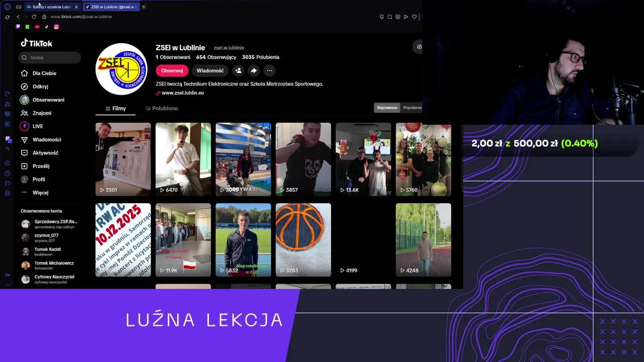Click the add friend person icon
Viewport: 644px width, 362px height.
tap(238, 71)
